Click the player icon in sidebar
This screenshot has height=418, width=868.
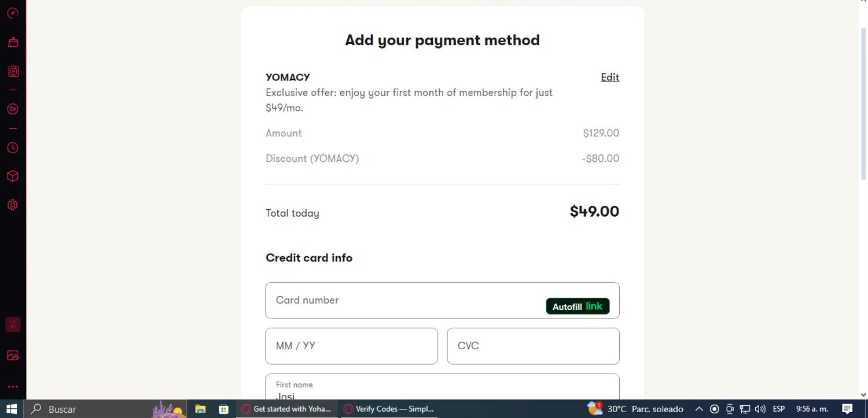tap(13, 109)
